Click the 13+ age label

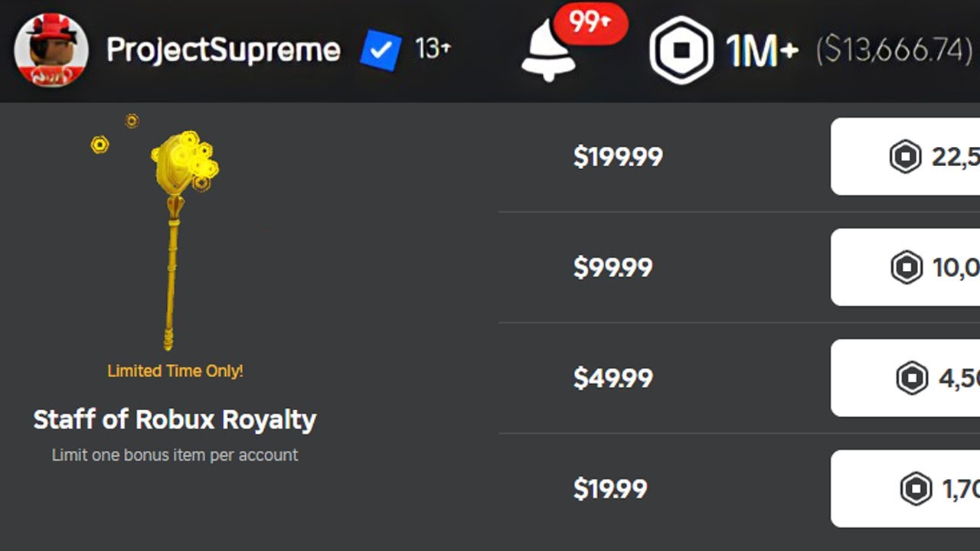[x=433, y=49]
